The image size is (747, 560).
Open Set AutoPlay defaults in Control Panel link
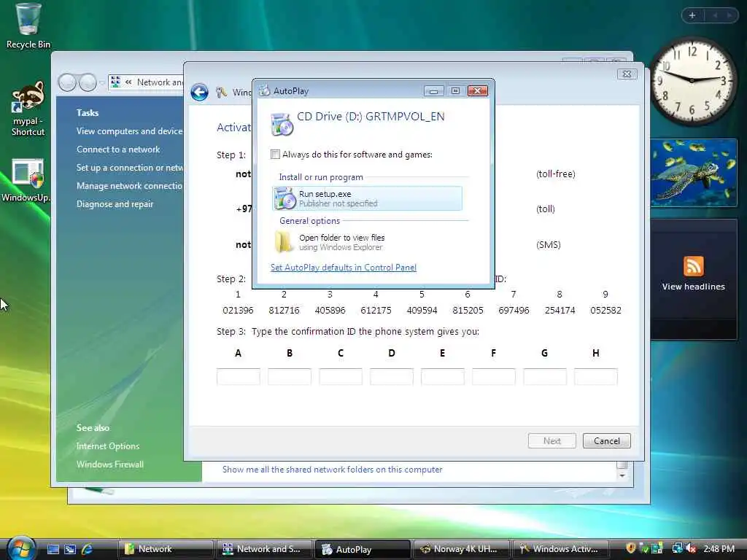click(x=344, y=268)
